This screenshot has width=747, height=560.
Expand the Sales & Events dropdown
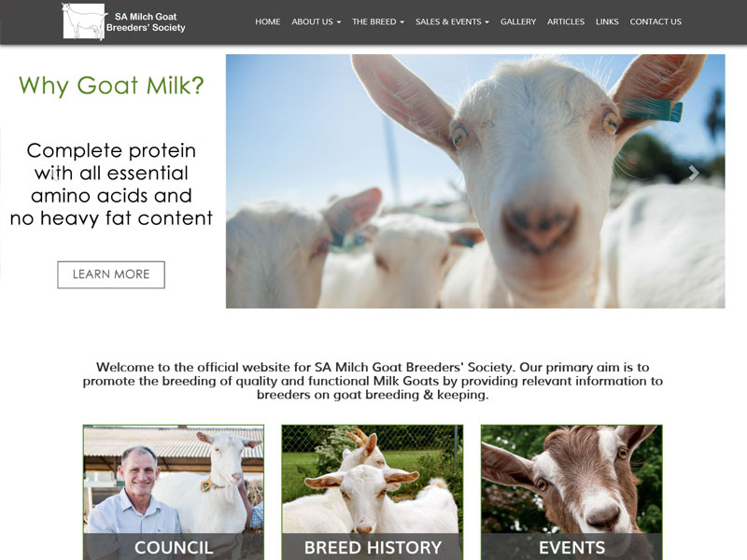(452, 21)
